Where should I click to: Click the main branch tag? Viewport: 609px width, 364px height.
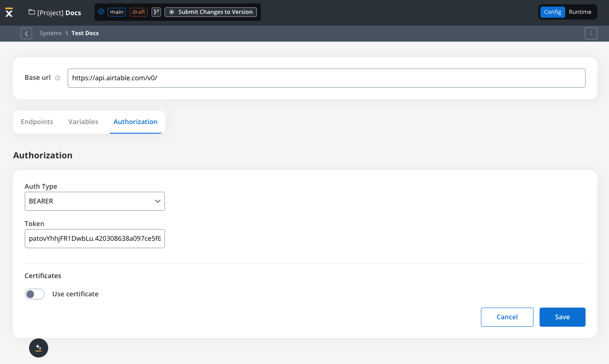117,12
